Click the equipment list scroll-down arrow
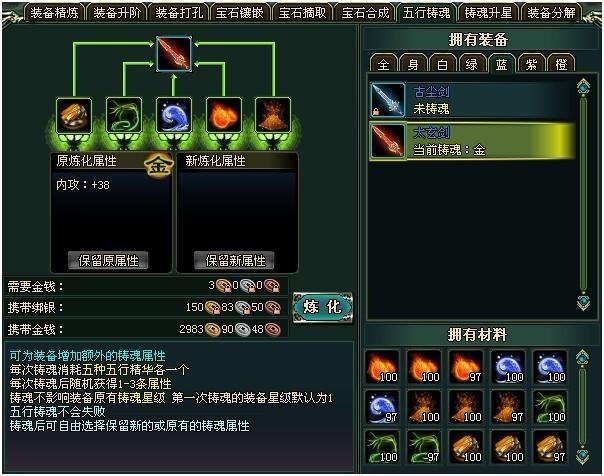This screenshot has width=604, height=476. coord(583,302)
